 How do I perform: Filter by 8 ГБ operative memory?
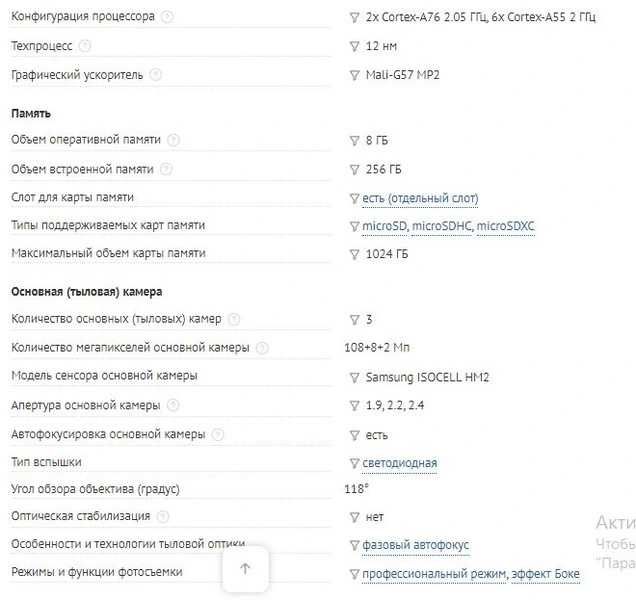click(355, 141)
